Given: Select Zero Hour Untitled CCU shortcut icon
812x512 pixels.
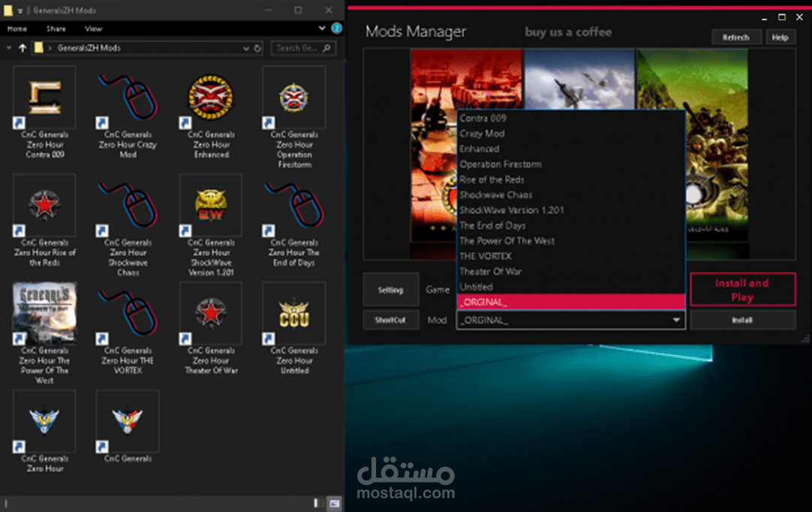Looking at the screenshot, I should (x=293, y=314).
